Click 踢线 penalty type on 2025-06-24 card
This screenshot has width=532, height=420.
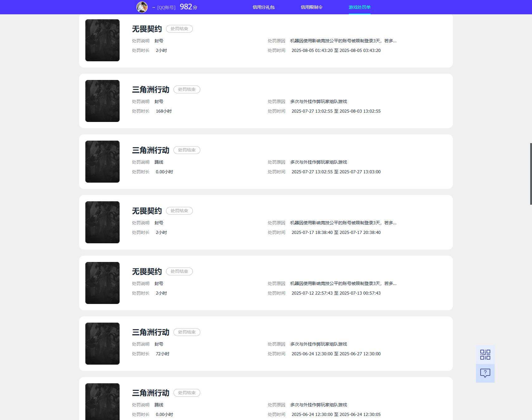(x=159, y=405)
